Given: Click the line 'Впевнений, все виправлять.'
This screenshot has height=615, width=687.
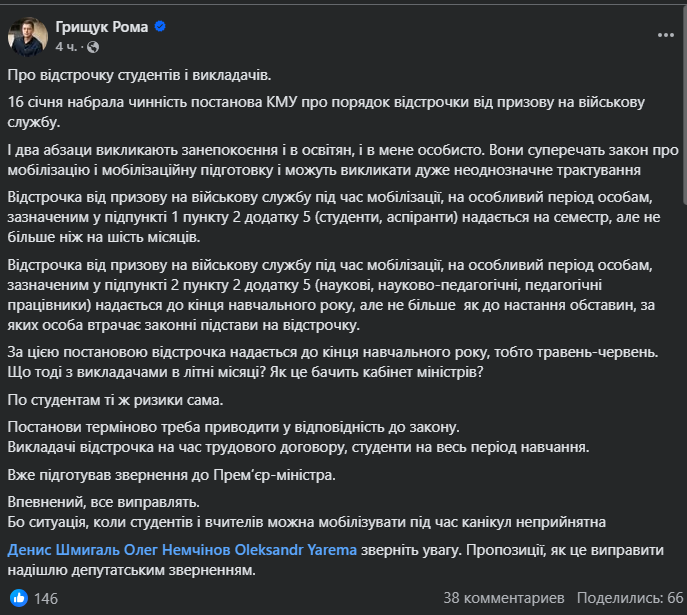Looking at the screenshot, I should 97,502.
